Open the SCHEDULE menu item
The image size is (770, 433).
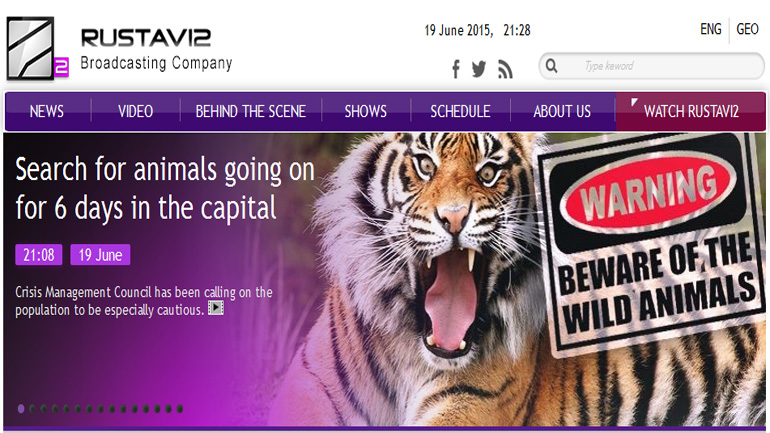pos(460,111)
